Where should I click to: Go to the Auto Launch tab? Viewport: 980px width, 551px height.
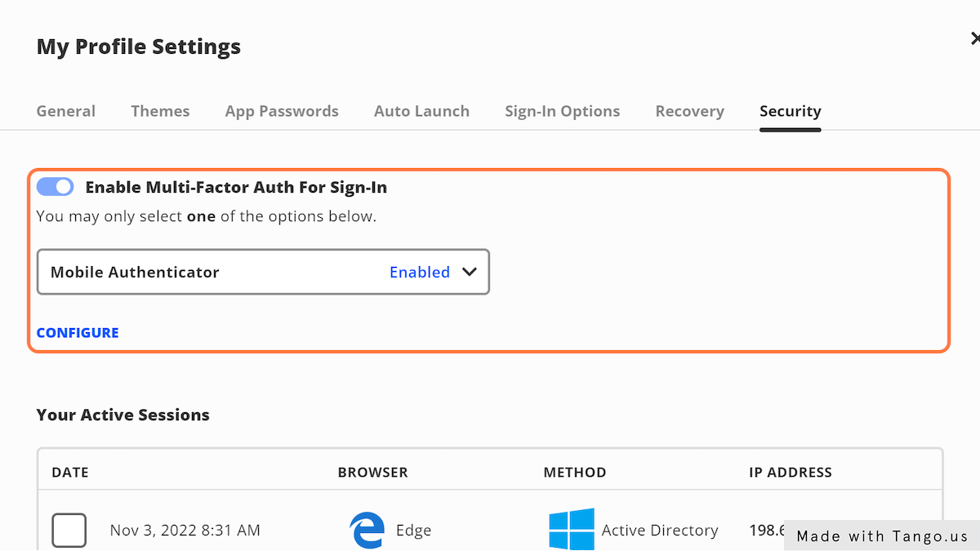point(421,110)
